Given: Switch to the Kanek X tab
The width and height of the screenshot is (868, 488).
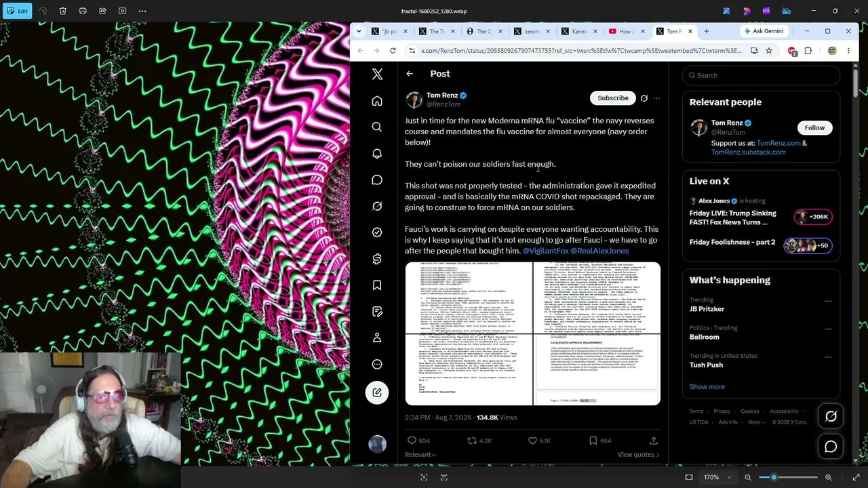Looking at the screenshot, I should click(580, 31).
